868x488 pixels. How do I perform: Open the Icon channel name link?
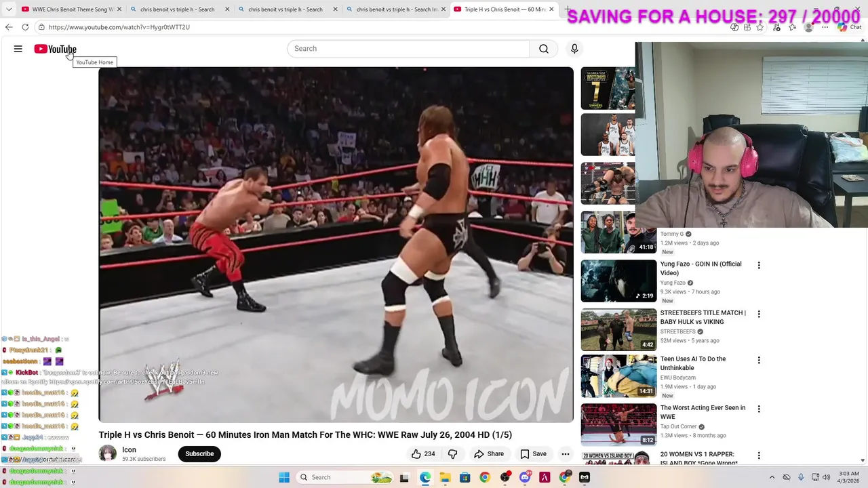pyautogui.click(x=129, y=449)
